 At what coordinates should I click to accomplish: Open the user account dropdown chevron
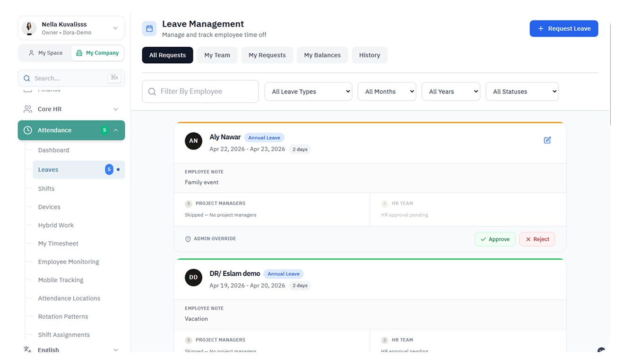tap(115, 28)
